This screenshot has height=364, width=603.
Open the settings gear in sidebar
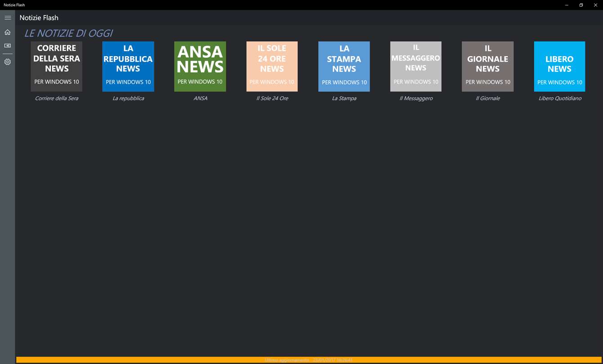[x=8, y=62]
